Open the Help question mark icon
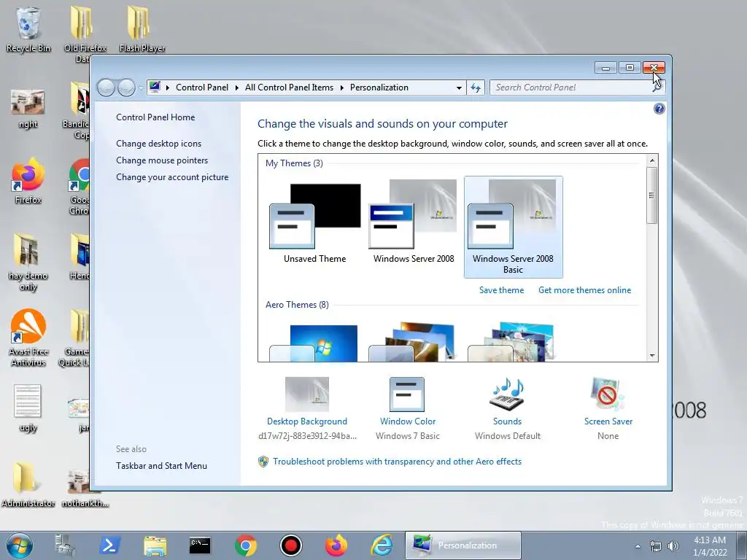The width and height of the screenshot is (747, 560). (659, 109)
